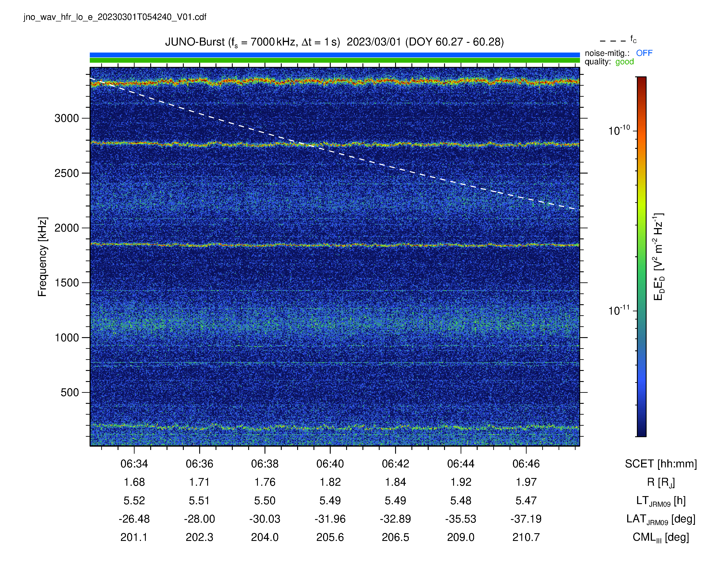Click the 06:34 time axis label

pos(134,464)
